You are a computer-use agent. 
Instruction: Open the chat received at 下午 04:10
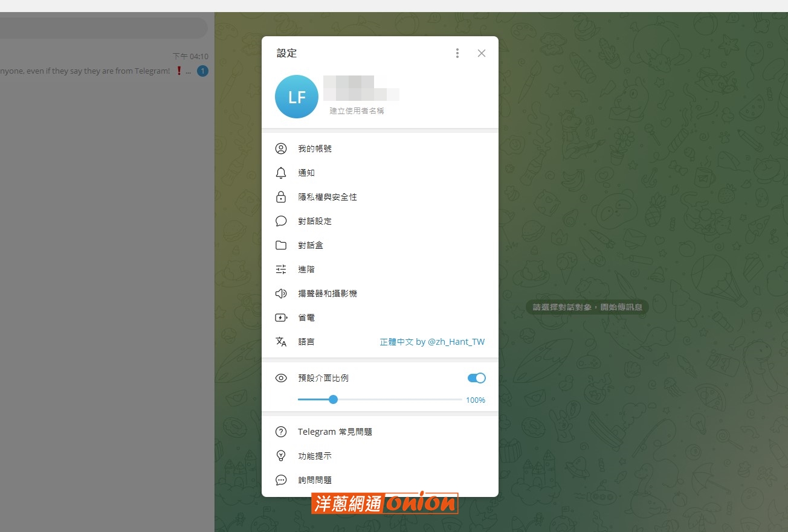107,64
